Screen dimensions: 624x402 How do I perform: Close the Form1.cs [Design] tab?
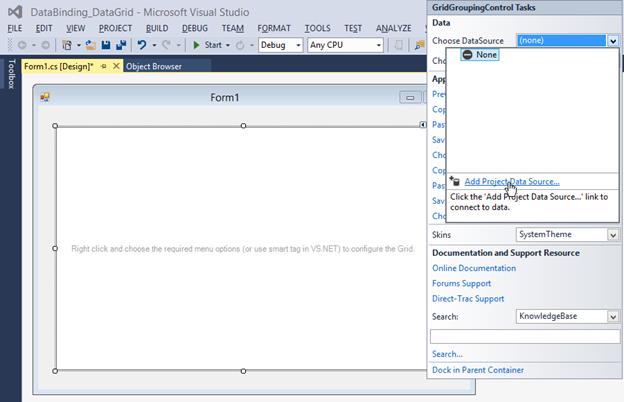click(x=116, y=66)
